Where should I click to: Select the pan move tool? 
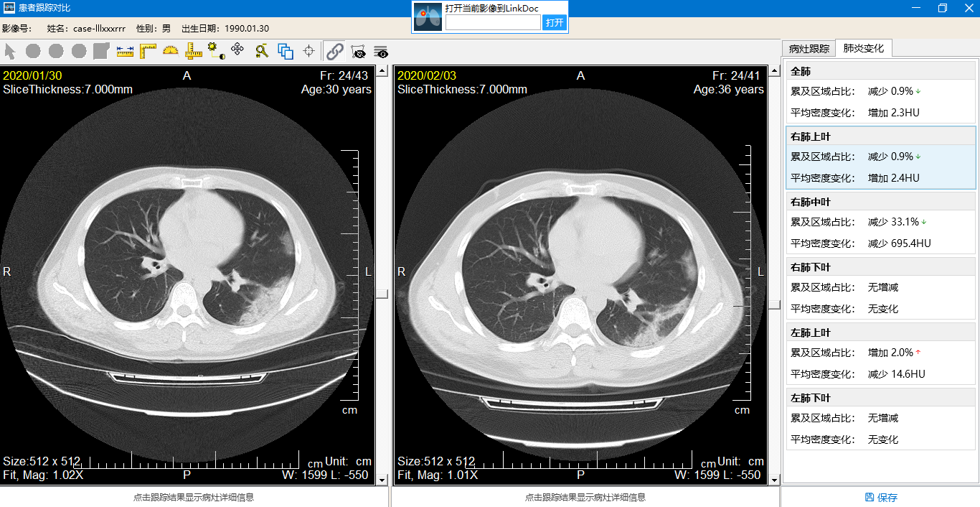point(238,50)
